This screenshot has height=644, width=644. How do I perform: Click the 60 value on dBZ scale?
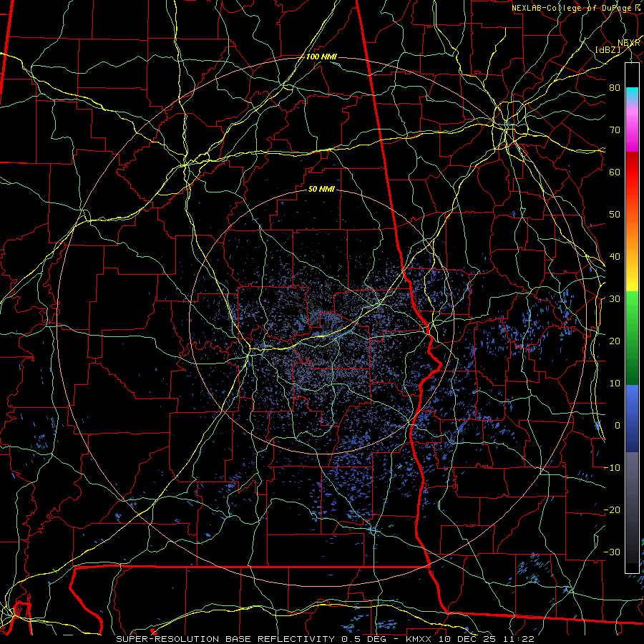(615, 172)
